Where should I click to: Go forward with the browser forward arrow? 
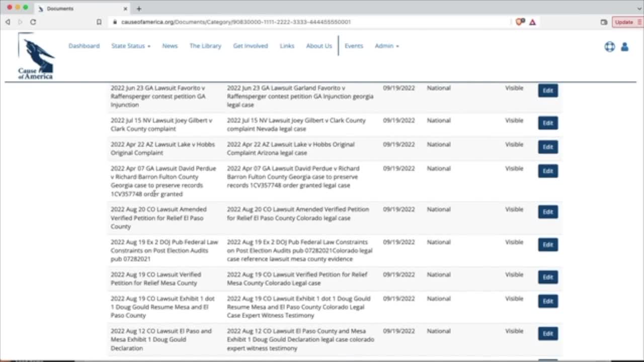(20, 22)
